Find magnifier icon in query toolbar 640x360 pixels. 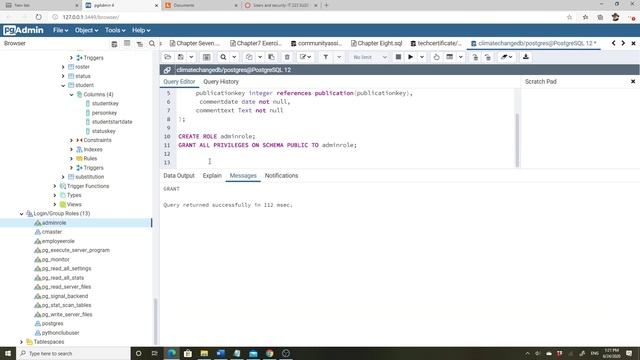coord(223,57)
